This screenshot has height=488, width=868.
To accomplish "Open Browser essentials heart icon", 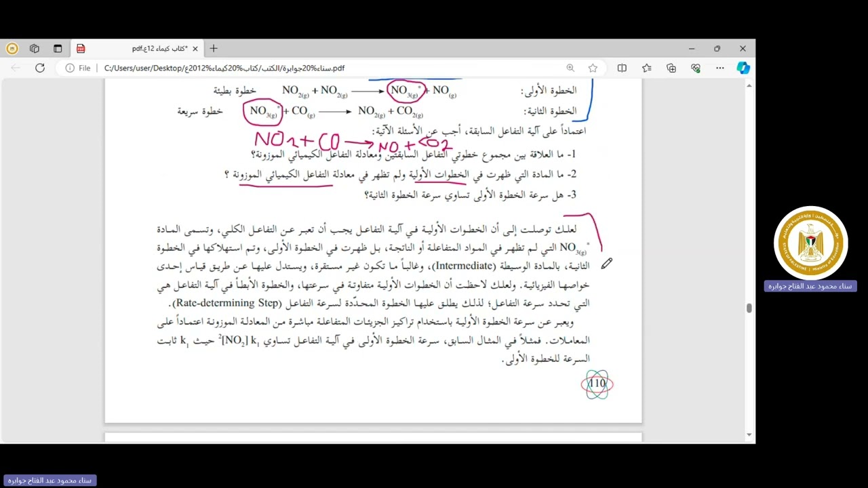I will point(696,68).
